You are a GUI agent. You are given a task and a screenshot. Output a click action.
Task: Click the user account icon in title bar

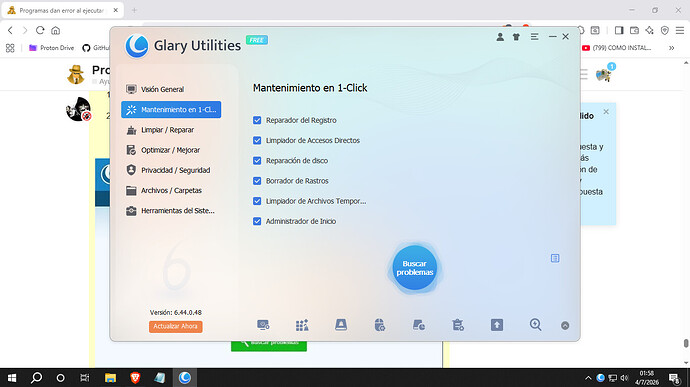point(500,37)
